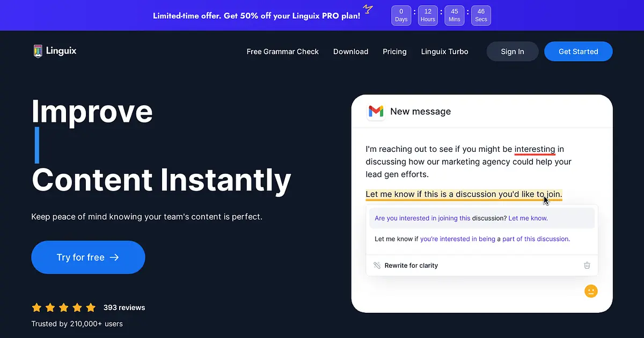Select suggestion "Are you interested in joining"
The image size is (644, 338).
[482, 218]
